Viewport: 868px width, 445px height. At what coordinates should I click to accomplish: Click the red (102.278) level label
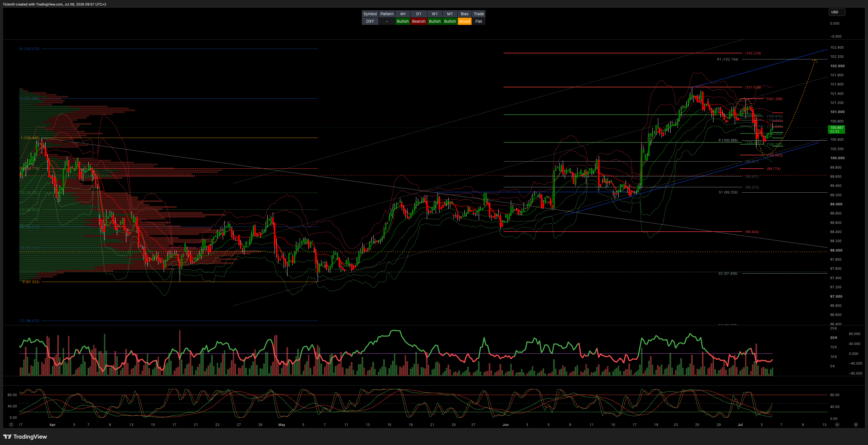[x=753, y=53]
